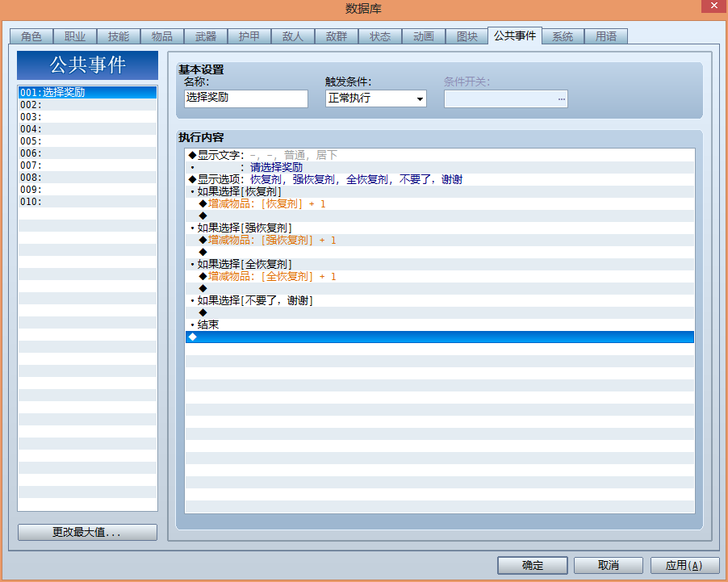
Task: Switch to the 技能 tab
Action: tap(119, 36)
